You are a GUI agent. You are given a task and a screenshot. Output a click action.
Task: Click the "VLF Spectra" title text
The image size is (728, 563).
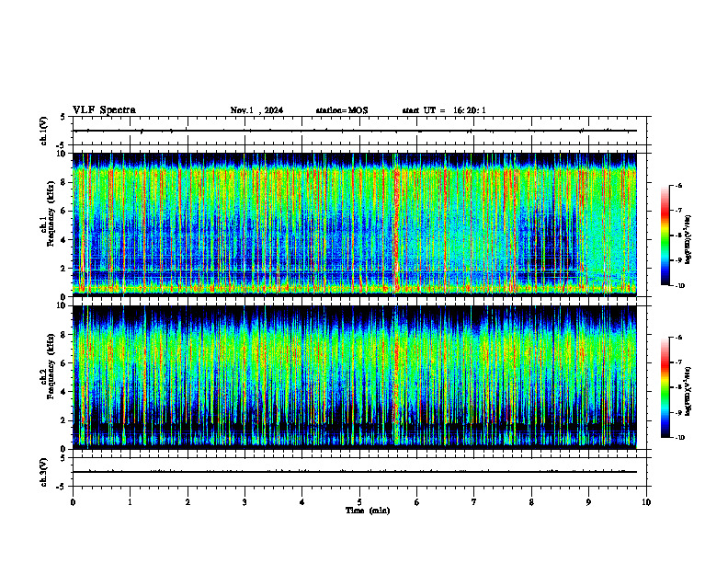104,110
